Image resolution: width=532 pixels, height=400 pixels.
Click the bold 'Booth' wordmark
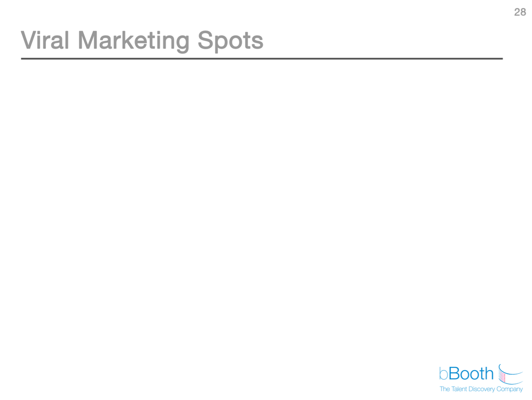[471, 373]
